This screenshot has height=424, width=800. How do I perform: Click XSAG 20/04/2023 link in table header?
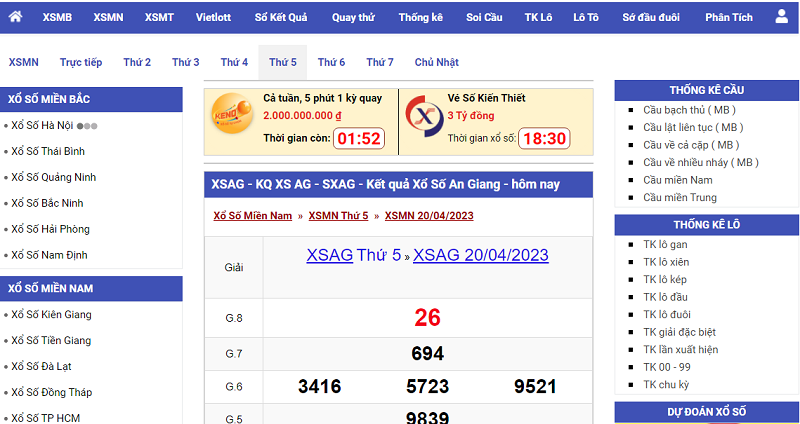(x=481, y=255)
